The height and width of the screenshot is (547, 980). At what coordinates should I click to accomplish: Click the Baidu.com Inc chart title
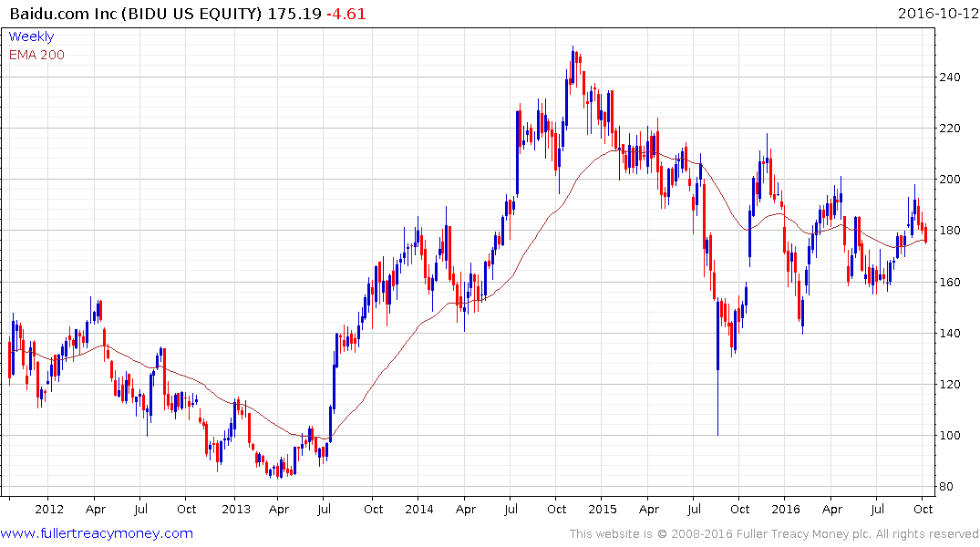pyautogui.click(x=165, y=13)
